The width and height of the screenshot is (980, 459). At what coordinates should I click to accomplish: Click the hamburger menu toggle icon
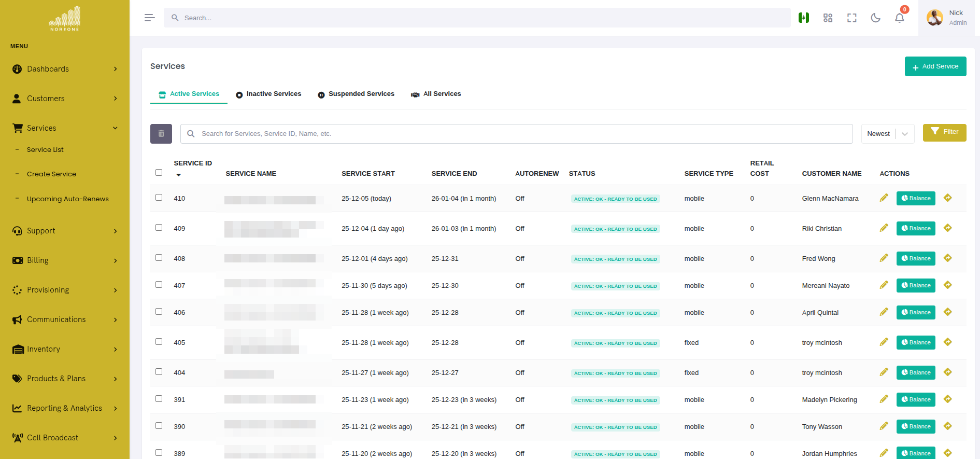click(149, 18)
